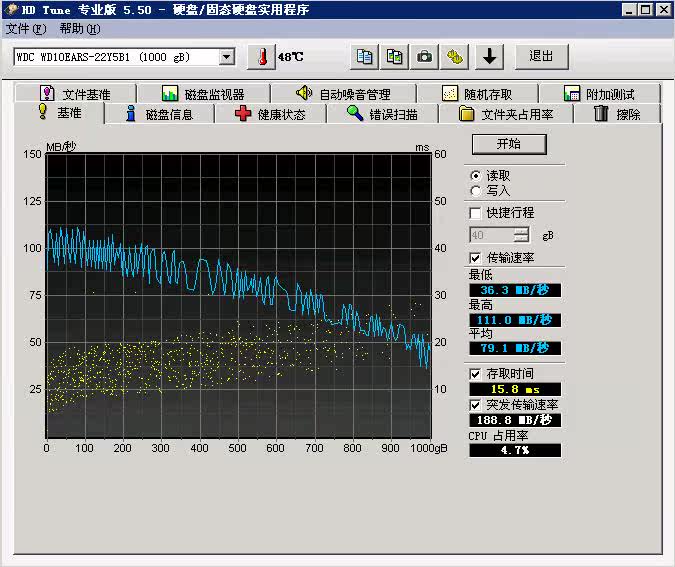The image size is (675, 567).
Task: Uncheck the 传输速率 checkbox
Action: 475,258
